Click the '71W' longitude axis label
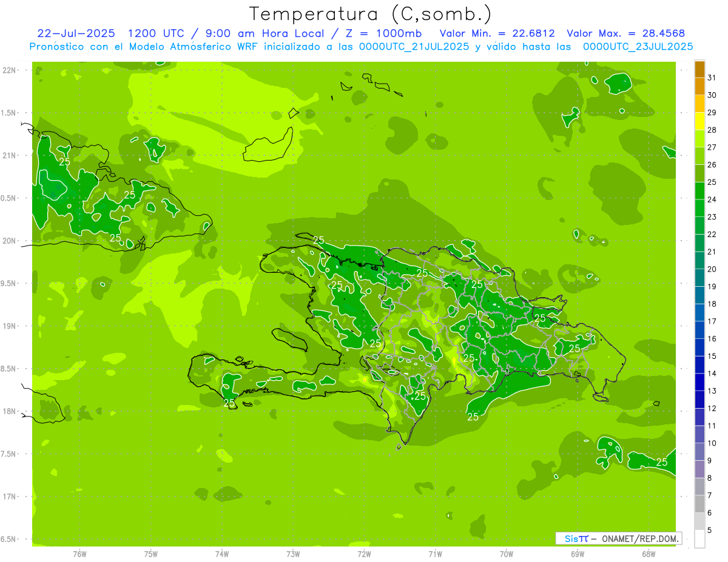The width and height of the screenshot is (728, 562). click(x=435, y=554)
